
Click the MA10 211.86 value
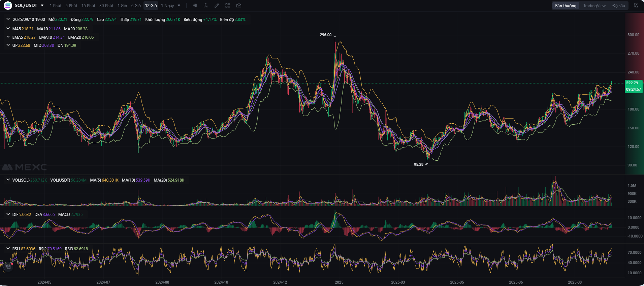pos(49,29)
